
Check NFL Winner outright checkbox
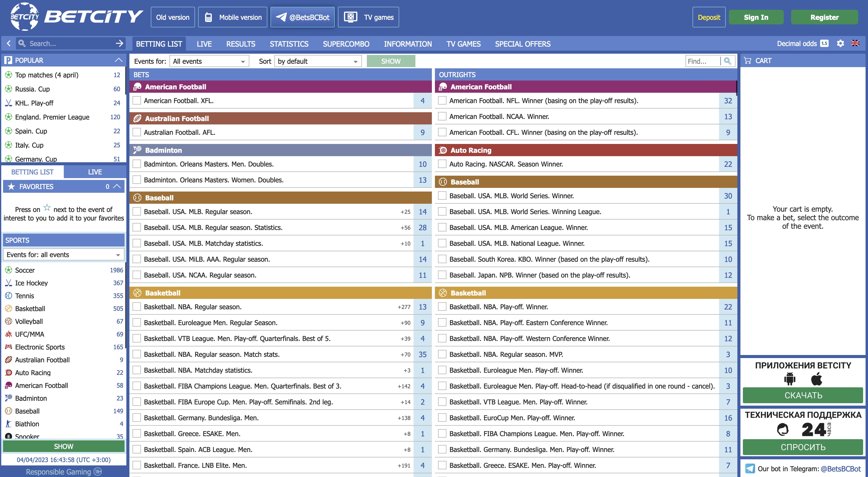click(442, 100)
